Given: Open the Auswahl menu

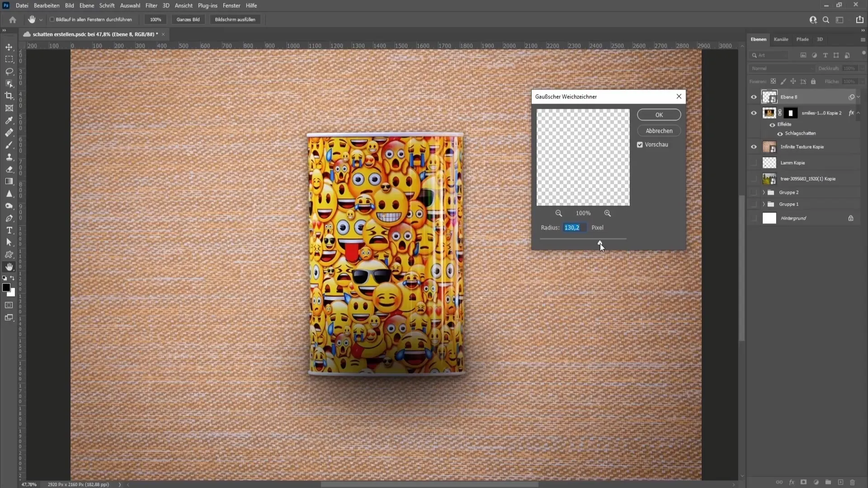Looking at the screenshot, I should [x=130, y=5].
